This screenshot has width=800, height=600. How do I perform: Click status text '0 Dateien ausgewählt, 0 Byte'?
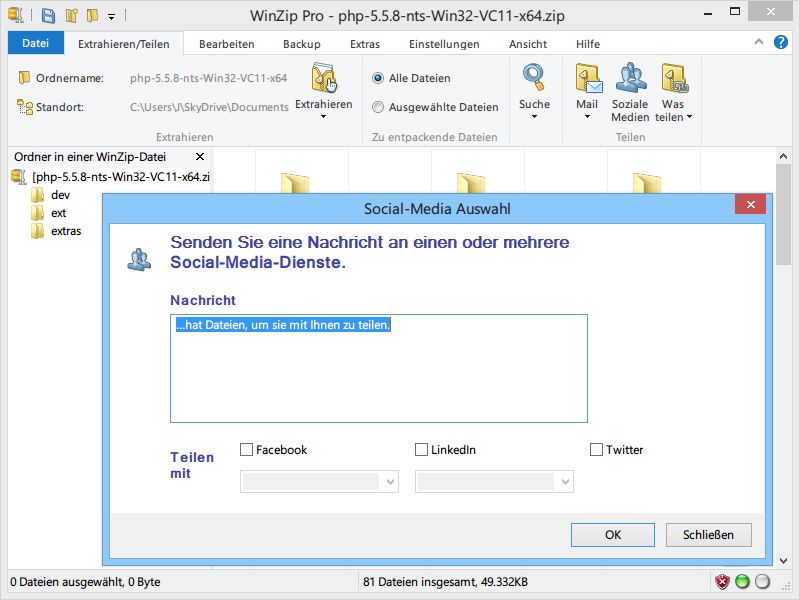pos(85,582)
